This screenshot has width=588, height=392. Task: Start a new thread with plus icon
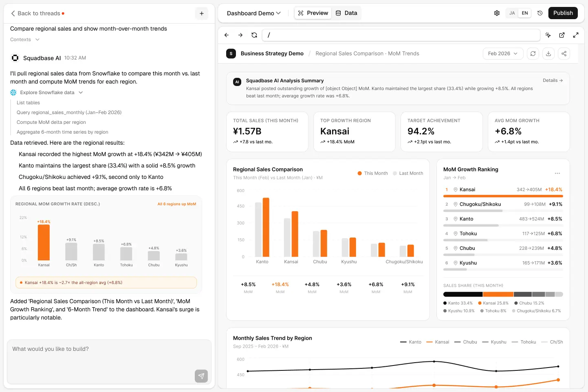coord(202,13)
